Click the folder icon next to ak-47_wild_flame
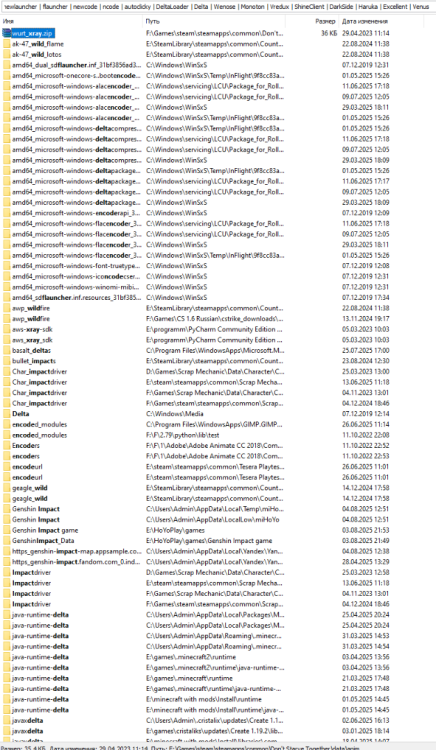Screen dimensions: 436x750 click(7, 44)
